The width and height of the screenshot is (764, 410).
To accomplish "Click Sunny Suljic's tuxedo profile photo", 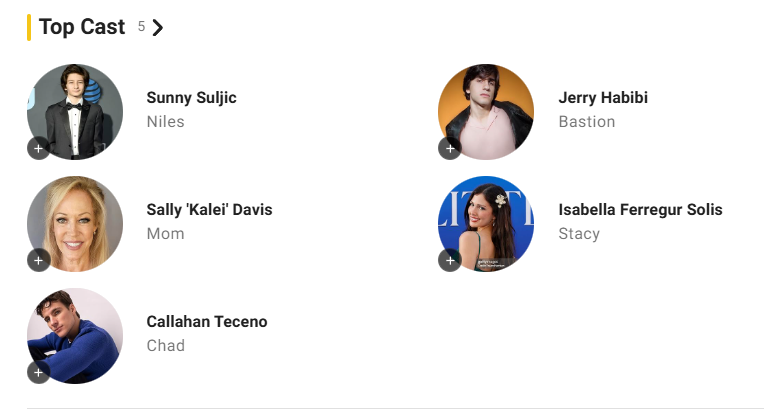I will click(x=75, y=110).
